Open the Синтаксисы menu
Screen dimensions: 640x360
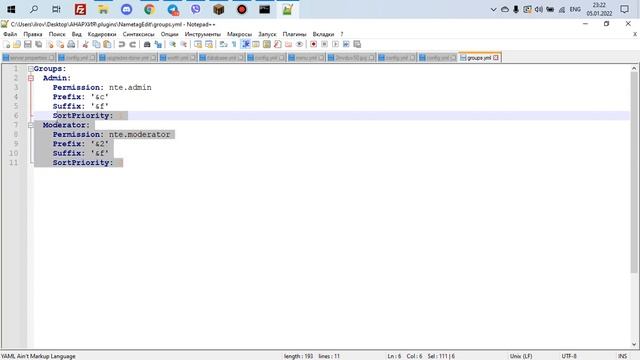pyautogui.click(x=138, y=34)
